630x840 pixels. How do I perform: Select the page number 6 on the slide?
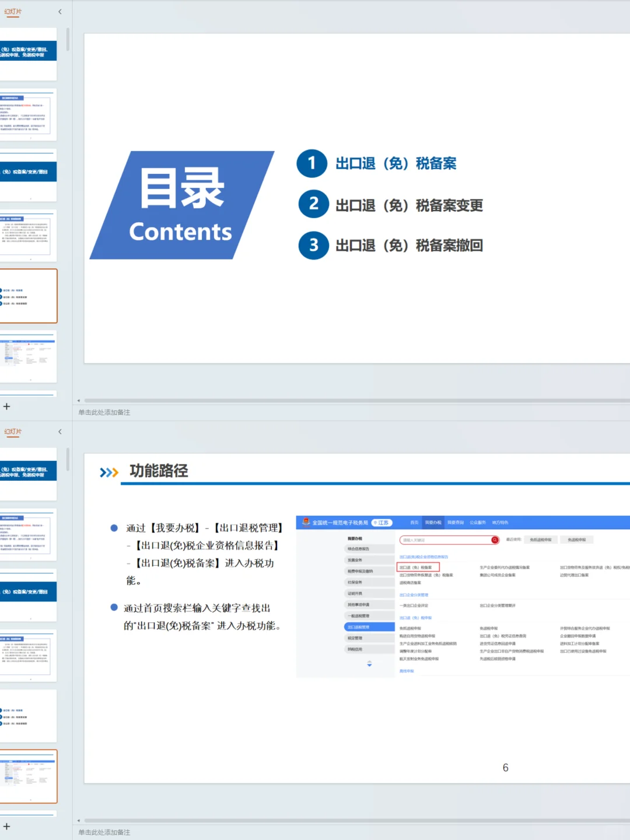[x=506, y=768]
